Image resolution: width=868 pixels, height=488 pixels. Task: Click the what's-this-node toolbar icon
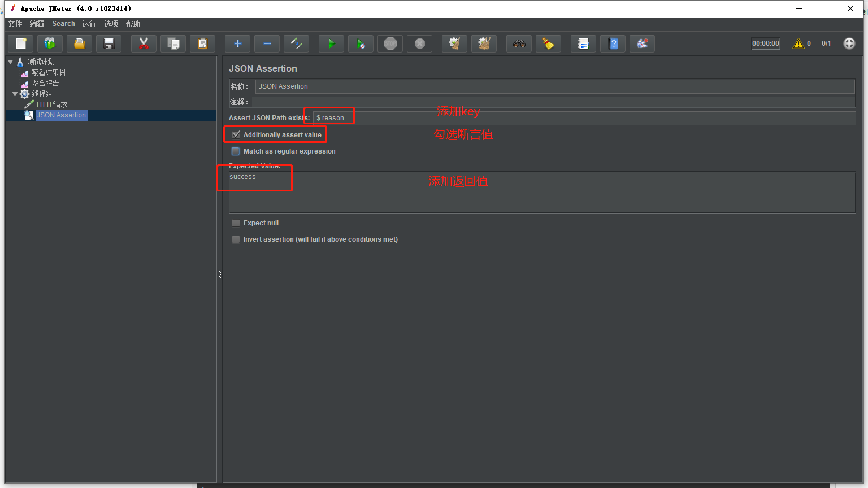pos(643,43)
